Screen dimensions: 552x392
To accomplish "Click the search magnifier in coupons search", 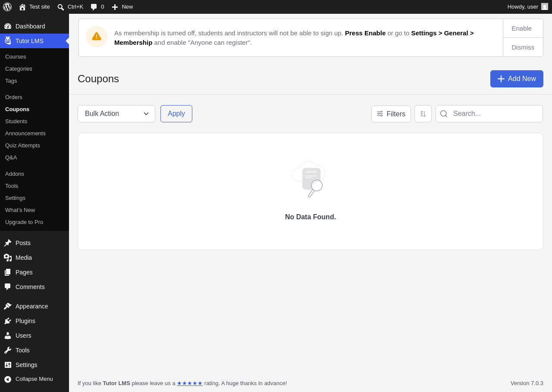I will tap(444, 114).
